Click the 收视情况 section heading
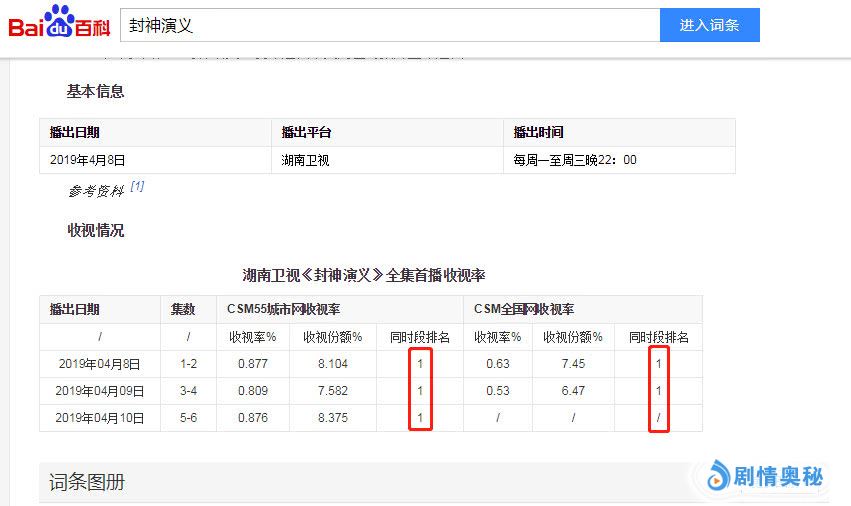 [x=95, y=230]
